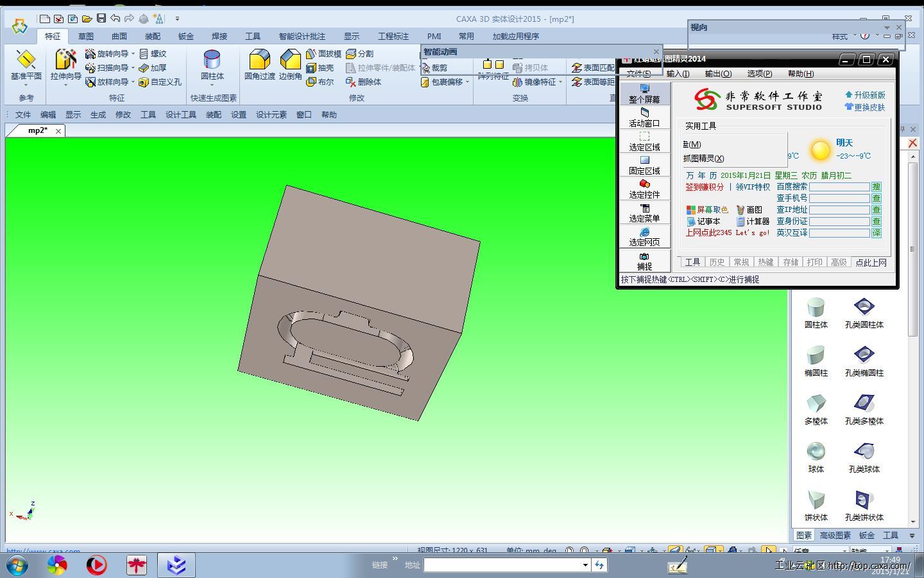
Task: Select the 面拔模 face draft tool
Action: 323,54
